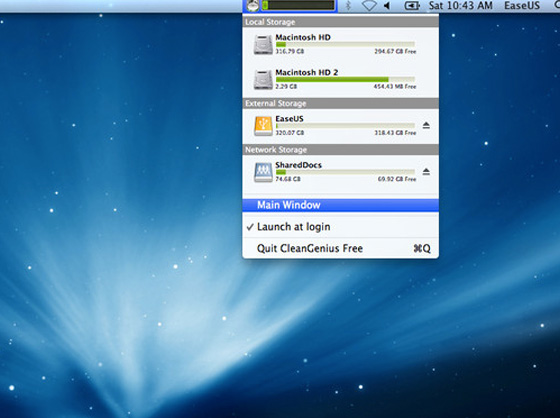Click the disk usage bar in menu bar
The height and width of the screenshot is (418, 560).
[x=299, y=5]
